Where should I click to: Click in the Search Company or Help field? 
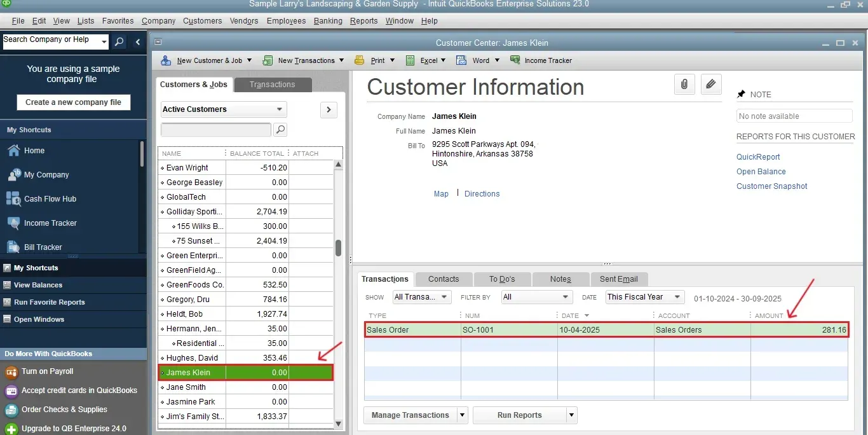(51, 42)
